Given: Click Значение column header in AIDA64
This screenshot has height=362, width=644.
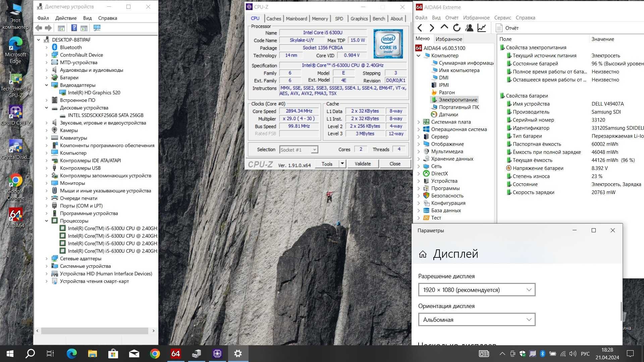Looking at the screenshot, I should [603, 39].
